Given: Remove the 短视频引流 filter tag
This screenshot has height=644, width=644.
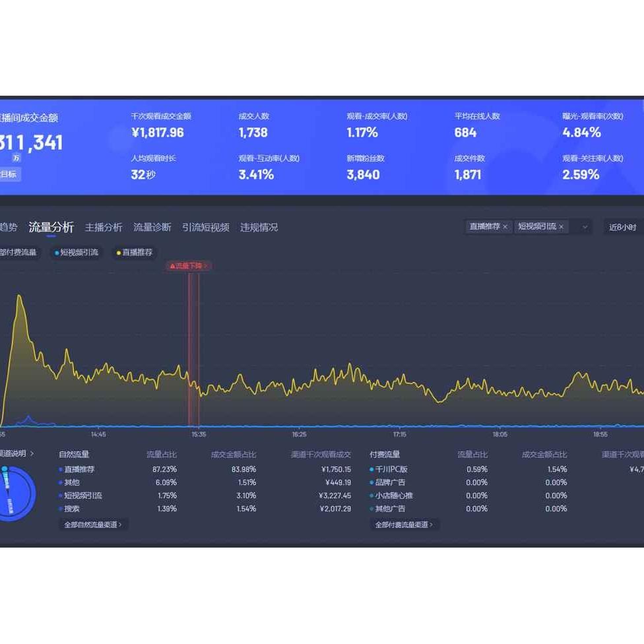Looking at the screenshot, I should (561, 227).
